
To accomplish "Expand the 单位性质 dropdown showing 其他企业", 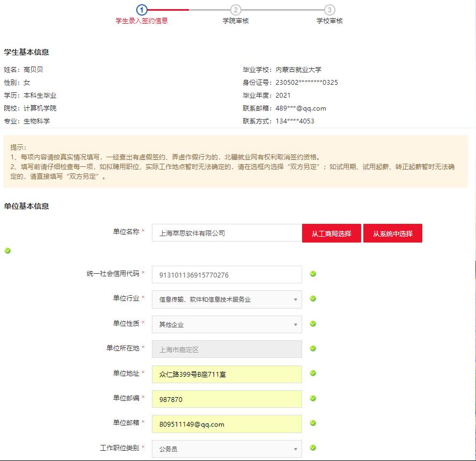I will click(x=226, y=324).
